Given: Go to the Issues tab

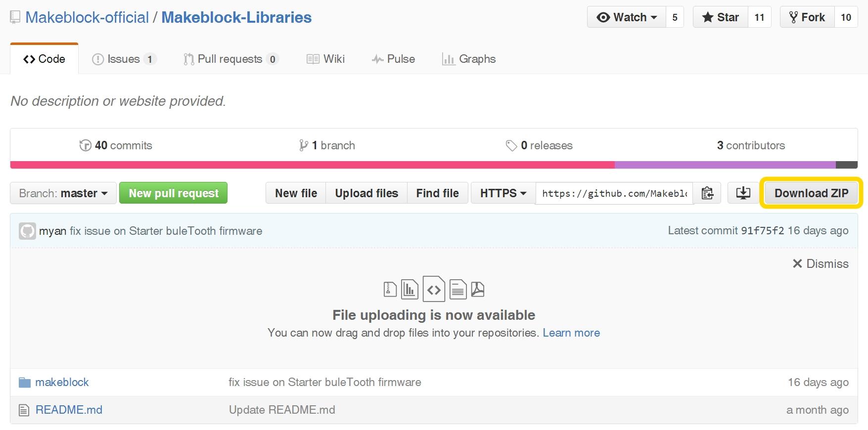Looking at the screenshot, I should [124, 59].
